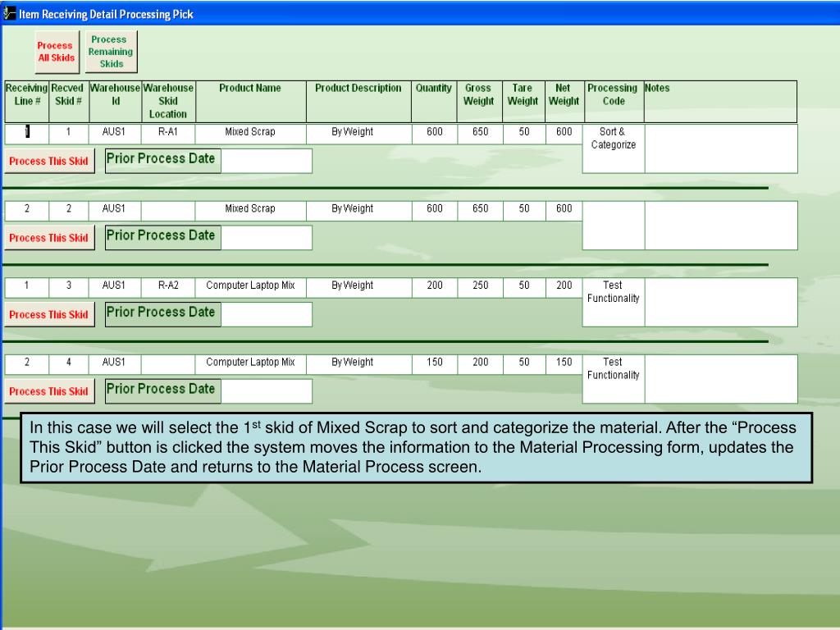Click Prior Process Date field for skid 4
The image size is (840, 630).
point(267,391)
